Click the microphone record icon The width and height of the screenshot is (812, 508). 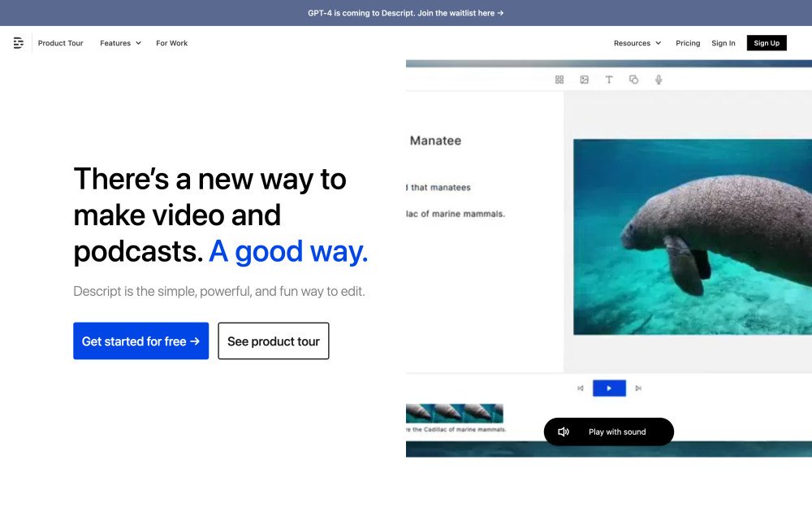point(659,80)
